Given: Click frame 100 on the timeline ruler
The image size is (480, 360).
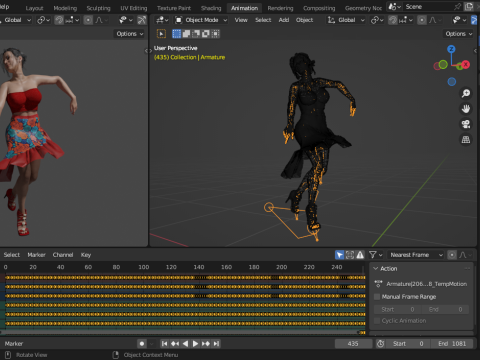Looking at the screenshot, I should (x=144, y=267).
